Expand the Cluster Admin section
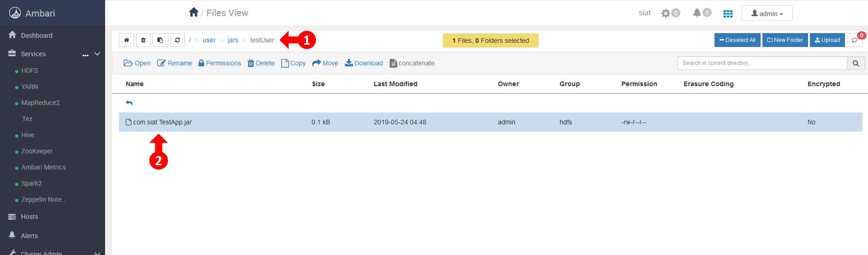The width and height of the screenshot is (868, 255). point(97,252)
